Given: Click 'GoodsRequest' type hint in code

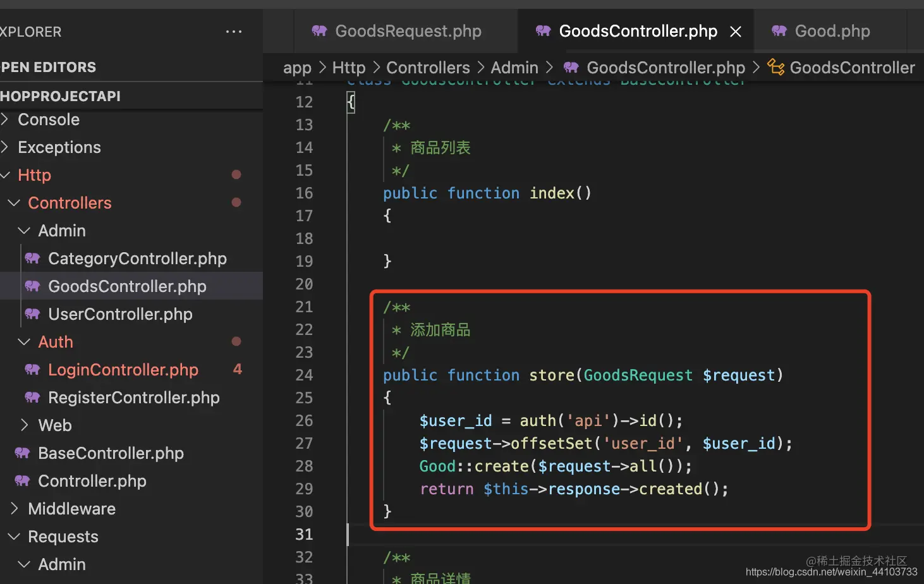Looking at the screenshot, I should coord(638,375).
